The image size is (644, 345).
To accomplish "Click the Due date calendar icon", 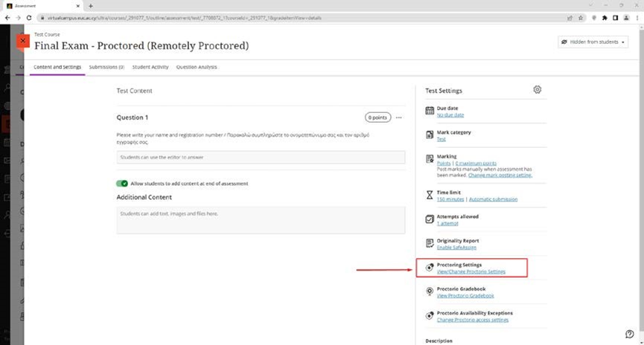I will tap(430, 112).
